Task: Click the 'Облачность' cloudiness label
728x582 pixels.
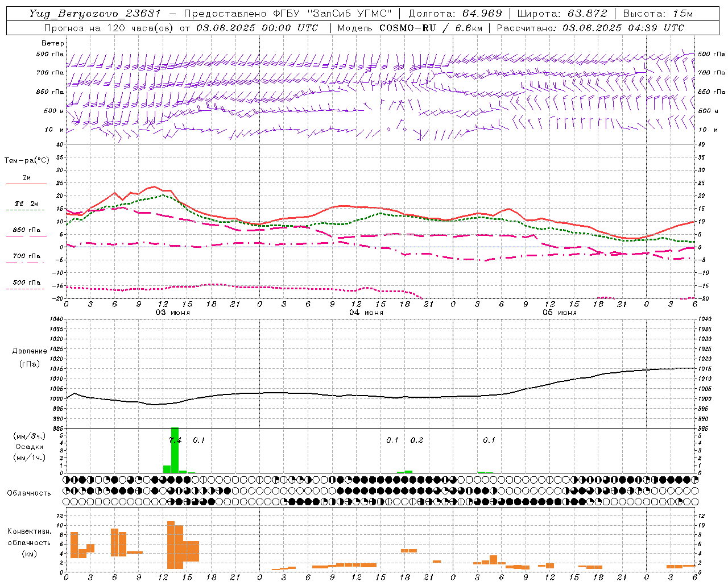Action: pos(29,493)
